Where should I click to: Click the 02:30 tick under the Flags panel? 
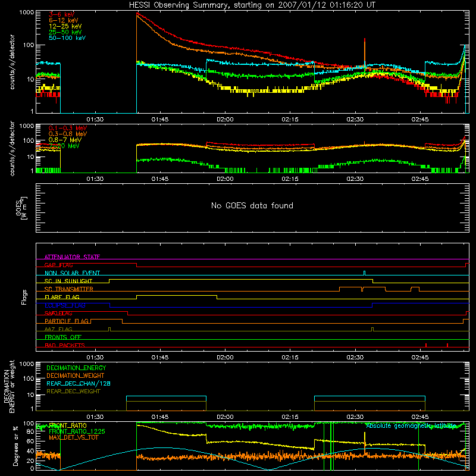[x=355, y=358]
